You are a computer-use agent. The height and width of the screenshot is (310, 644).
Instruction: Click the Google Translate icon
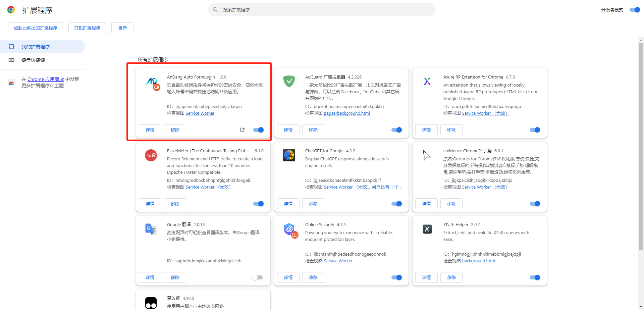pos(151,229)
